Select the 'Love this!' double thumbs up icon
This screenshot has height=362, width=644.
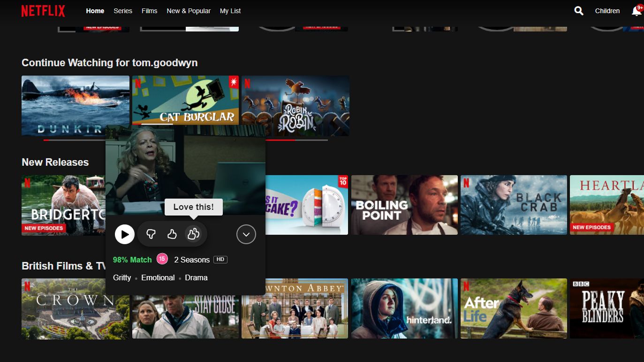(x=193, y=234)
